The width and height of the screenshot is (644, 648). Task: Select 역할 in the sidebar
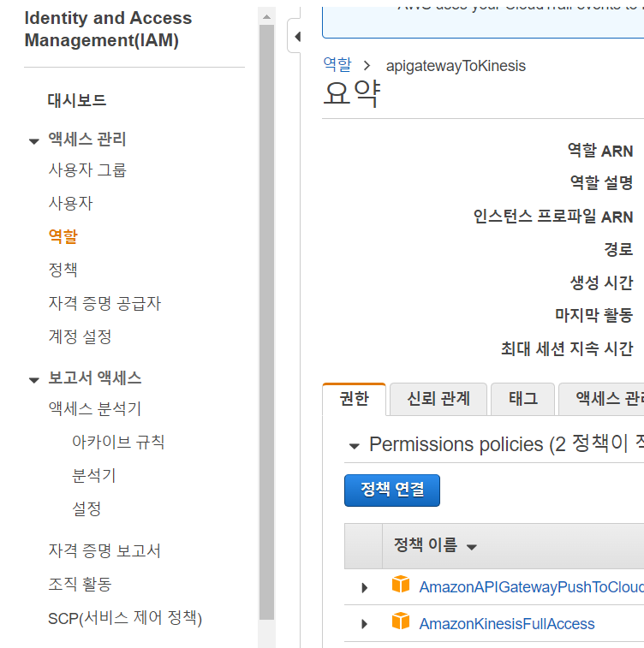coord(63,236)
